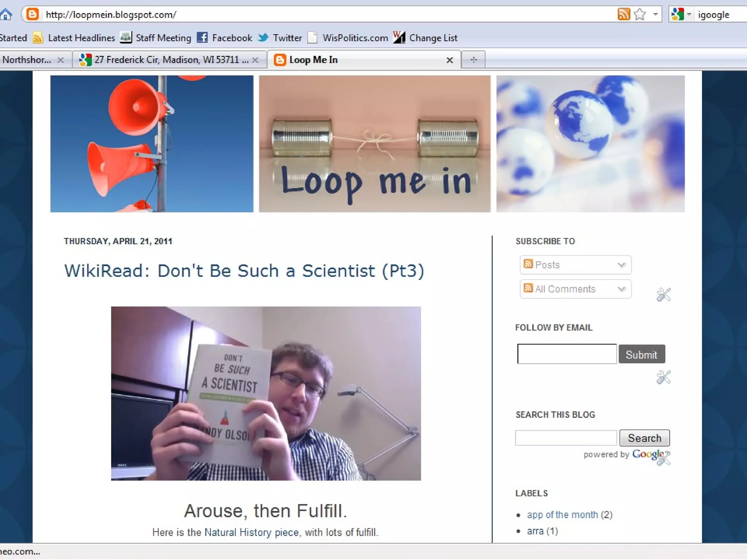This screenshot has width=747, height=560.
Task: Click wrench edit icon under Follow by Email
Action: pyautogui.click(x=663, y=377)
